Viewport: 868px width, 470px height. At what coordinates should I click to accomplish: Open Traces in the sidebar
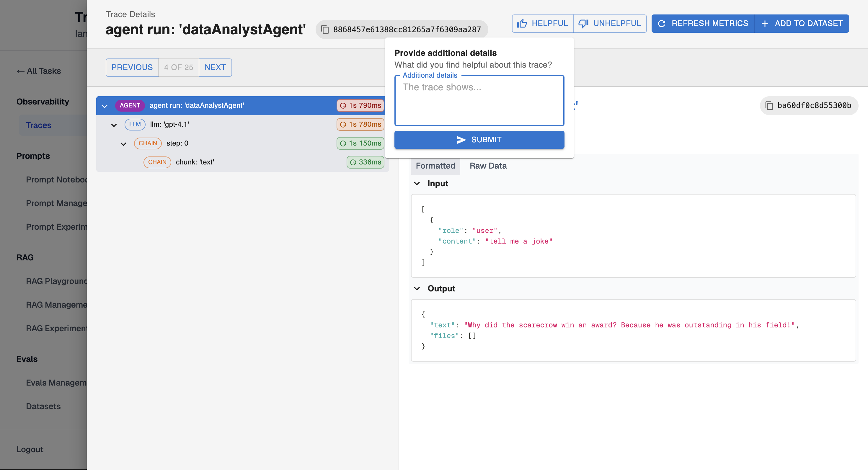[x=38, y=125]
